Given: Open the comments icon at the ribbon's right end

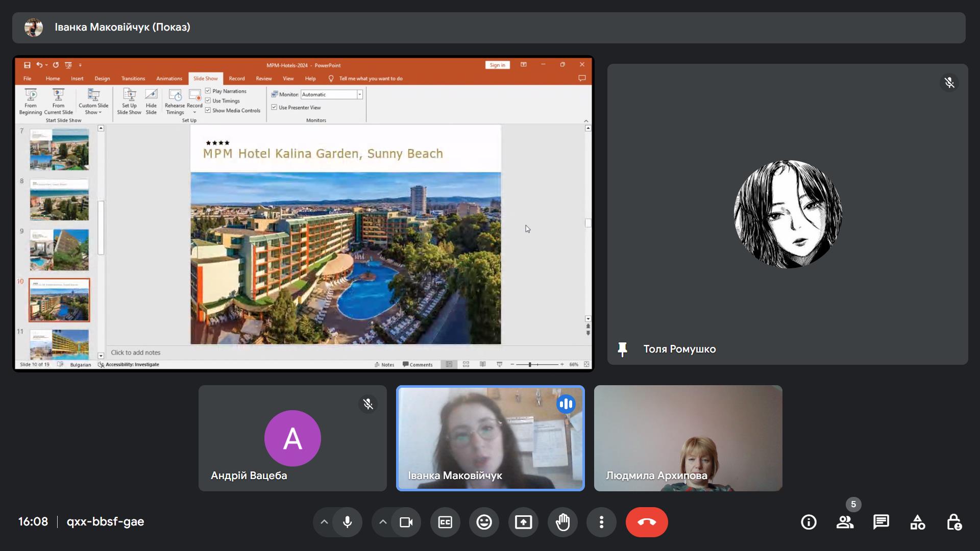Looking at the screenshot, I should pos(582,78).
